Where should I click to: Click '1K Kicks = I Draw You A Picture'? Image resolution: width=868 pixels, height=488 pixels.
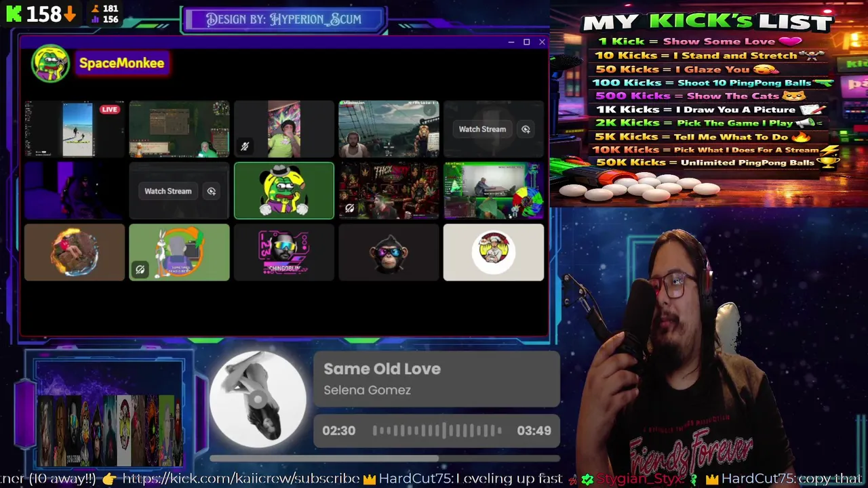click(709, 110)
